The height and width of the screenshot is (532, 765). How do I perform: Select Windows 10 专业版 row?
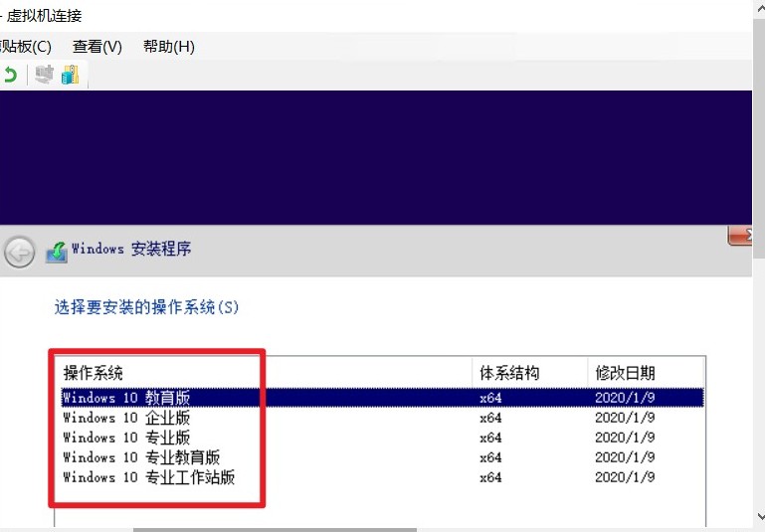tap(382, 438)
